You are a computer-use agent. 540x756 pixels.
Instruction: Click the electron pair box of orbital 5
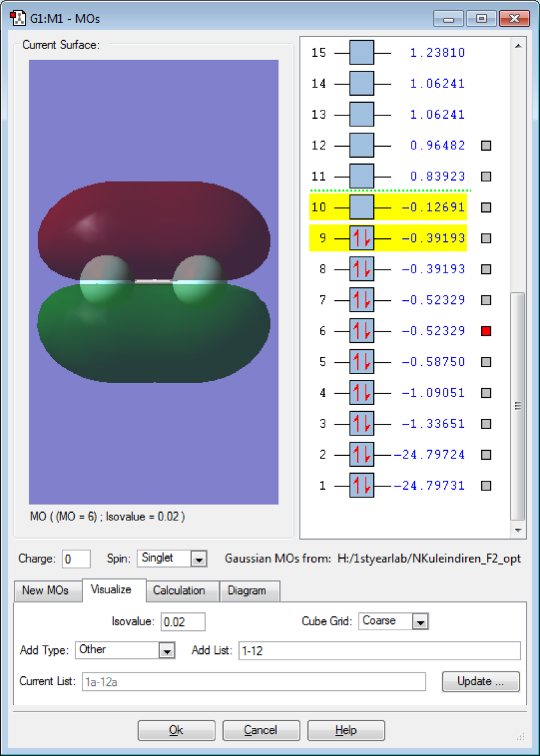tap(362, 361)
